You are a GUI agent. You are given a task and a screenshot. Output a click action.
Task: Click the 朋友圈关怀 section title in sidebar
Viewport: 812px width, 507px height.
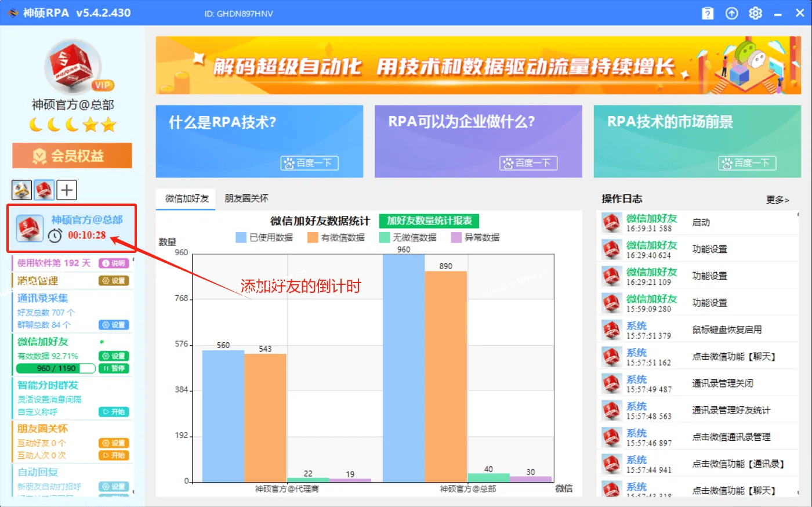pyautogui.click(x=43, y=429)
